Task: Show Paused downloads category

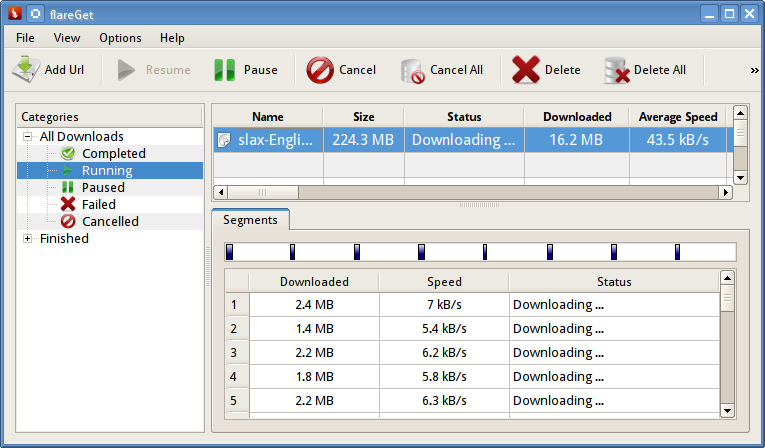Action: tap(103, 187)
